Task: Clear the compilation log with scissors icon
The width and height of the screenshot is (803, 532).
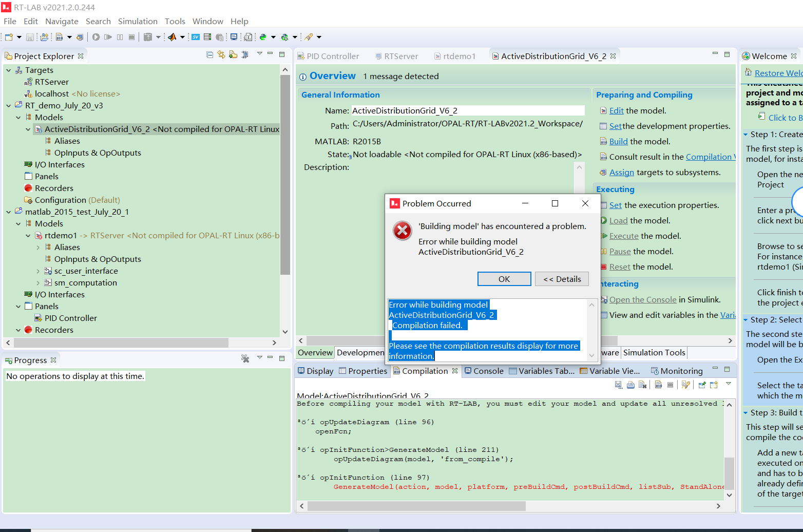Action: coord(642,385)
